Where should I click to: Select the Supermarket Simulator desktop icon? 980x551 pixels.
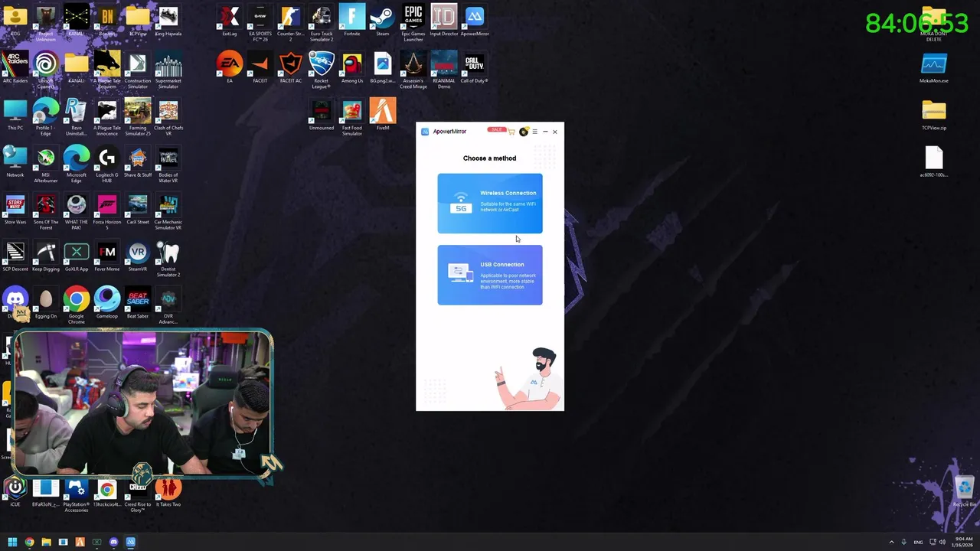click(168, 70)
